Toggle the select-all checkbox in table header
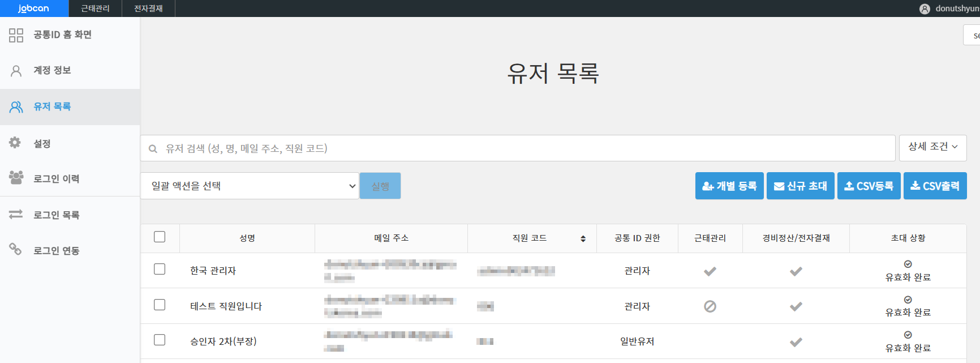This screenshot has width=980, height=363. point(160,237)
